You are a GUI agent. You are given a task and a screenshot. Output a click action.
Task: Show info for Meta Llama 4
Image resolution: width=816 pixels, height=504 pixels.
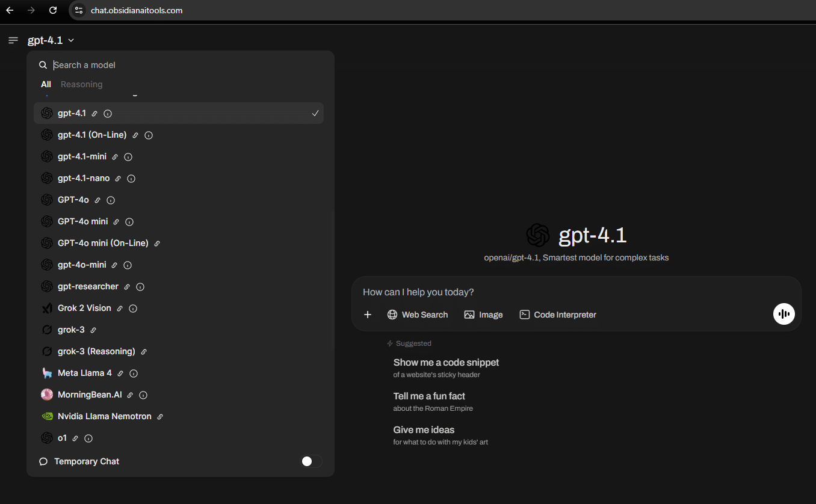tap(134, 373)
